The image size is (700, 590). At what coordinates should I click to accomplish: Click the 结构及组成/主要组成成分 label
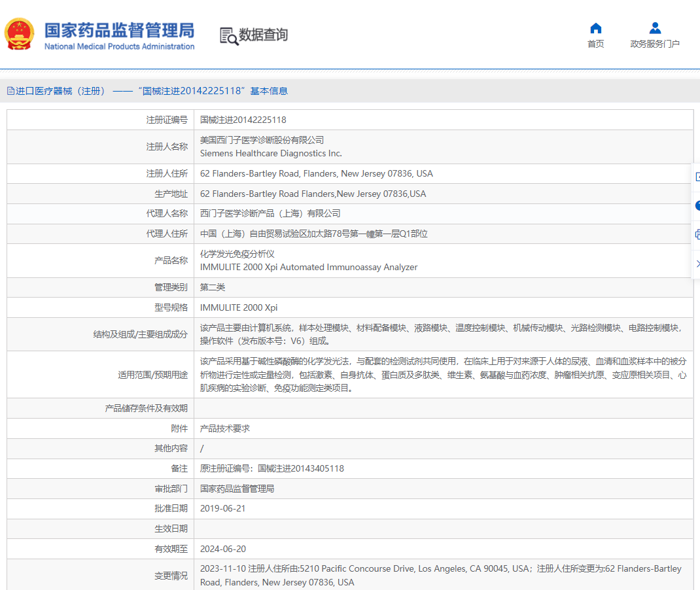click(140, 334)
